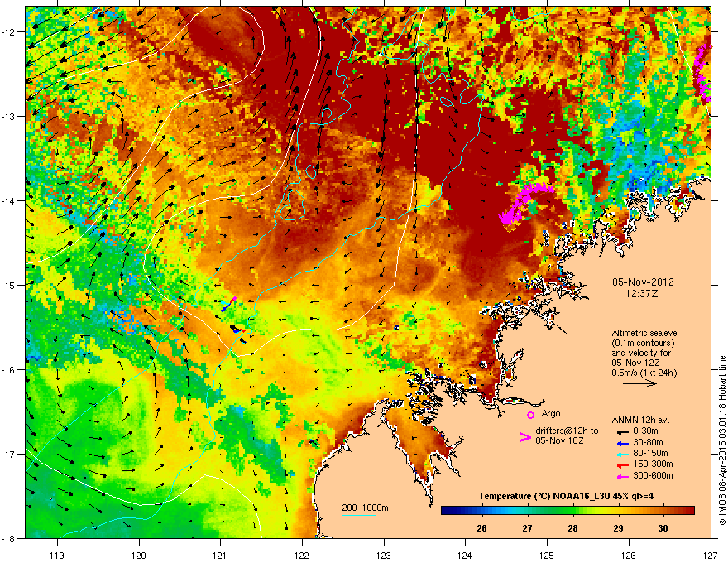The height and width of the screenshot is (563, 728).
Task: Click the -16 latitude axis label
Action: tap(8, 370)
